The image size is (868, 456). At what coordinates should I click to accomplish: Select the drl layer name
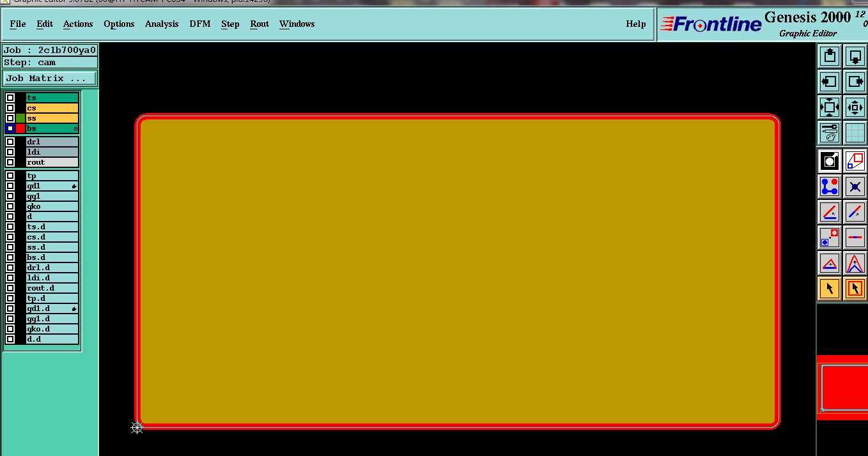coord(52,142)
